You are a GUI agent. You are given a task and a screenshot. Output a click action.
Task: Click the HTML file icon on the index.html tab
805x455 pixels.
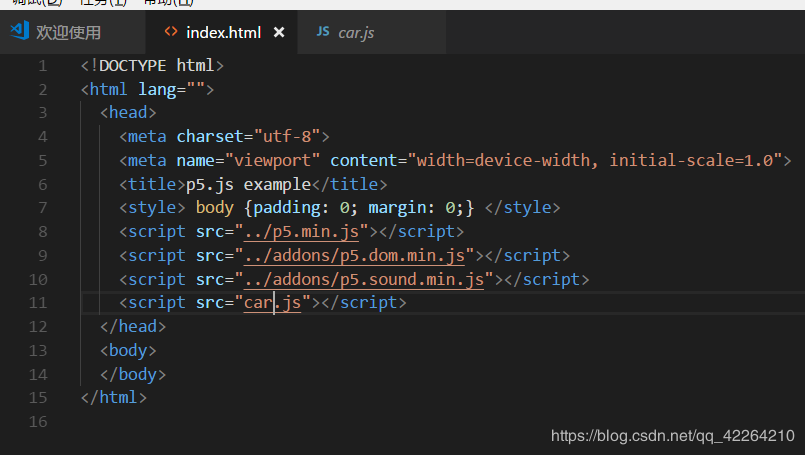point(170,32)
